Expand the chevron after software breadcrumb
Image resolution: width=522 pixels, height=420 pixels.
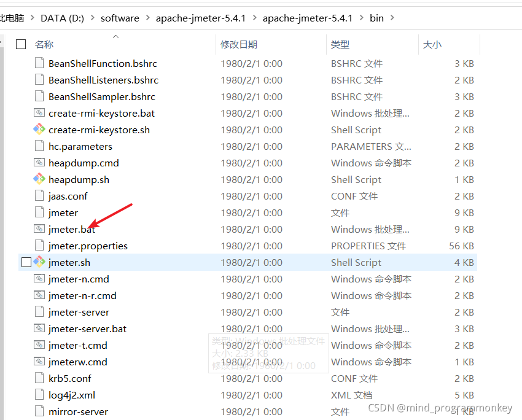[x=148, y=18]
